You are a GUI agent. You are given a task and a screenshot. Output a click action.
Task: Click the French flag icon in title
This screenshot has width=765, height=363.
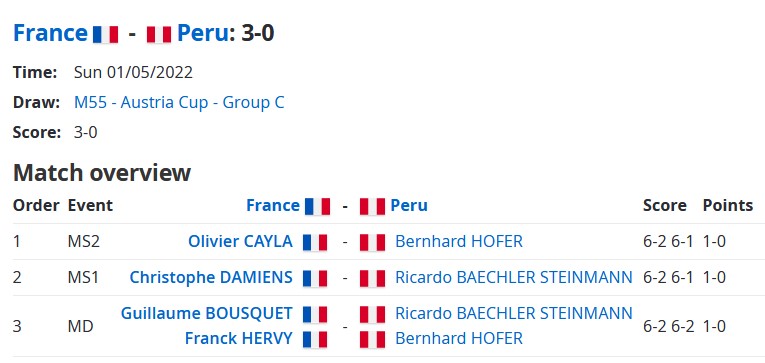[x=105, y=35]
